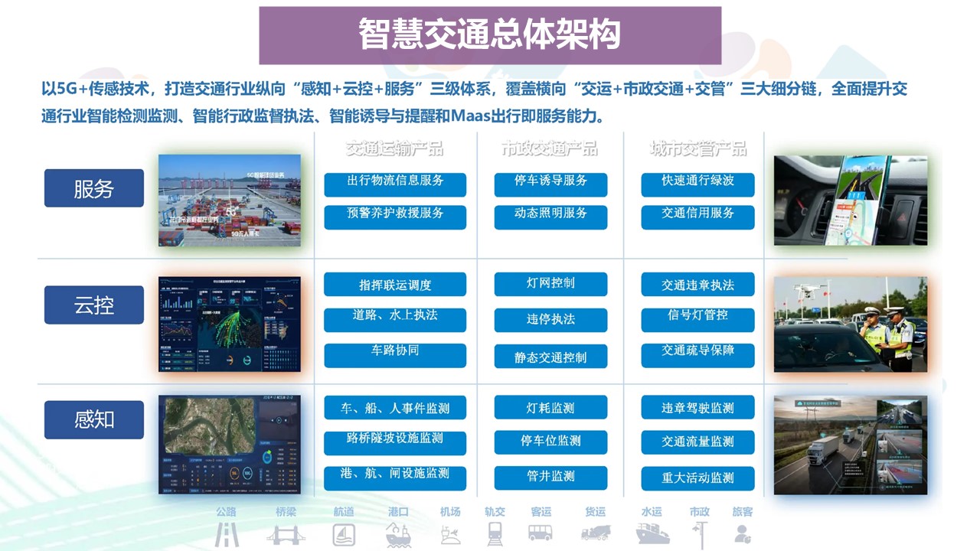This screenshot has width=980, height=551.
Task: Select the 服务 layer label
Action: (94, 188)
